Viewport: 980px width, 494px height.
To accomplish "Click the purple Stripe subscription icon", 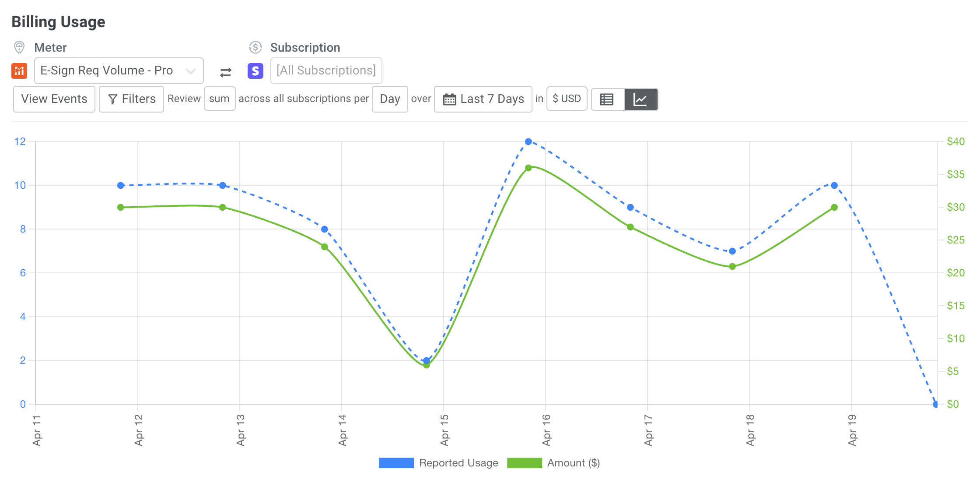I will tap(255, 71).
